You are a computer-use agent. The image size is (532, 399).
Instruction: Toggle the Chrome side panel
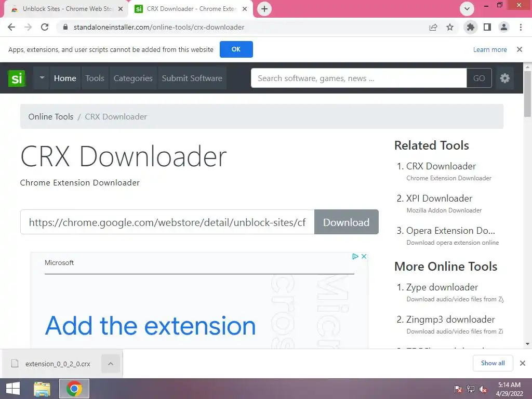click(x=487, y=27)
